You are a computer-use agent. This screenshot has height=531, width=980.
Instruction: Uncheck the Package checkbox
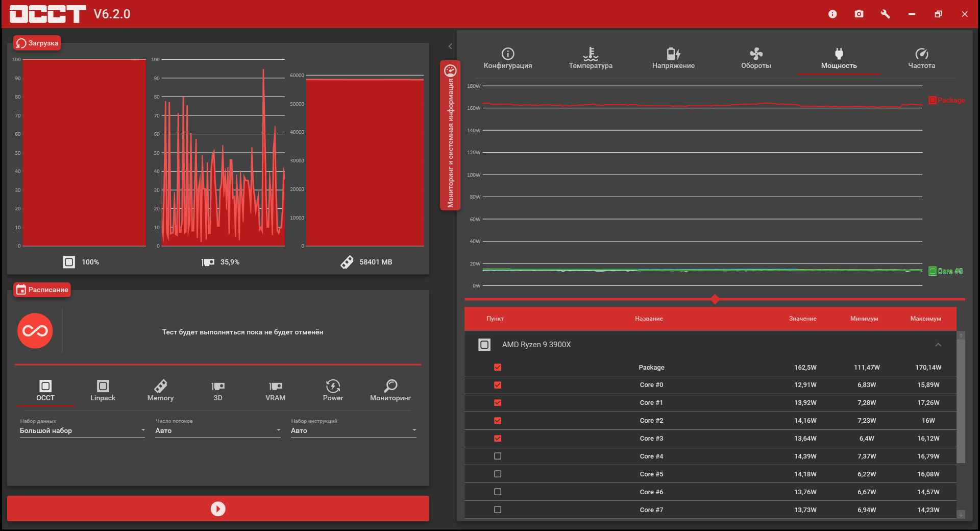498,367
